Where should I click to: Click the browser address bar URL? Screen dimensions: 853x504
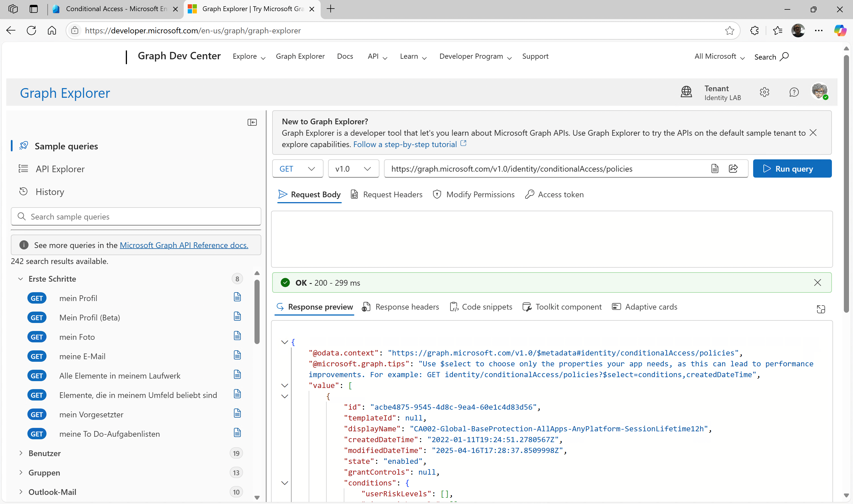point(193,31)
